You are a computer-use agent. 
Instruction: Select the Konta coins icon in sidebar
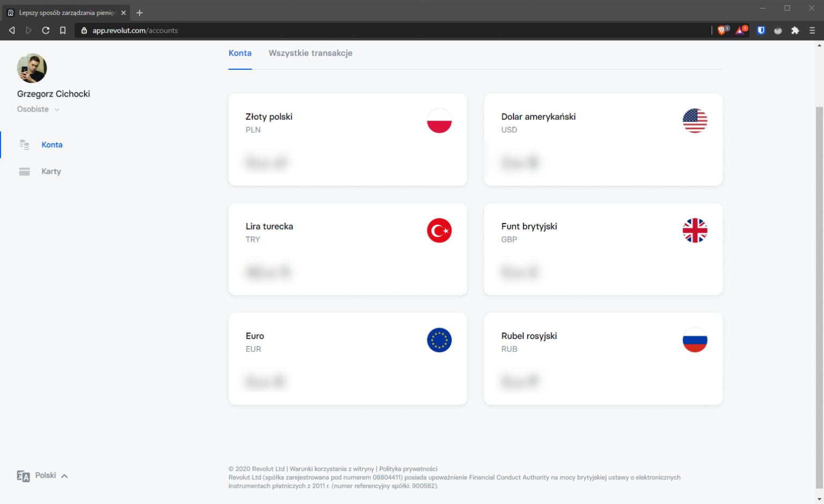[x=24, y=144]
